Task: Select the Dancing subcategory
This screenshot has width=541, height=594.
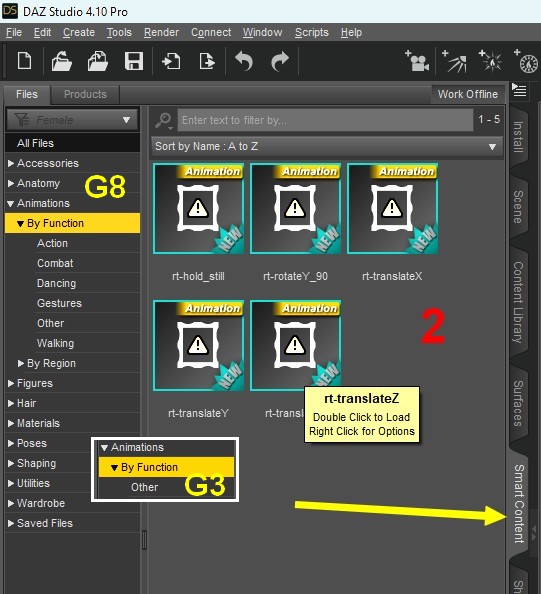Action: pos(56,283)
